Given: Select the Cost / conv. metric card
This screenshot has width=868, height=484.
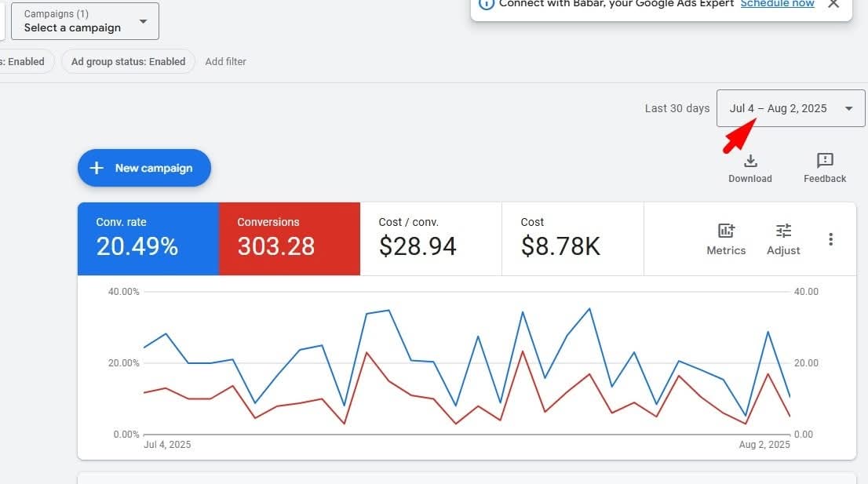Looking at the screenshot, I should [430, 238].
